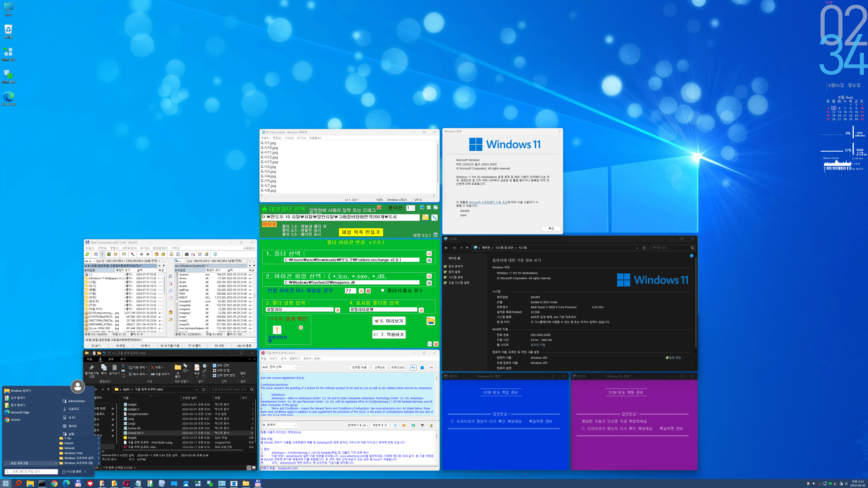Click start menu program search field
Viewport: 868px width, 488px height.
[31, 472]
